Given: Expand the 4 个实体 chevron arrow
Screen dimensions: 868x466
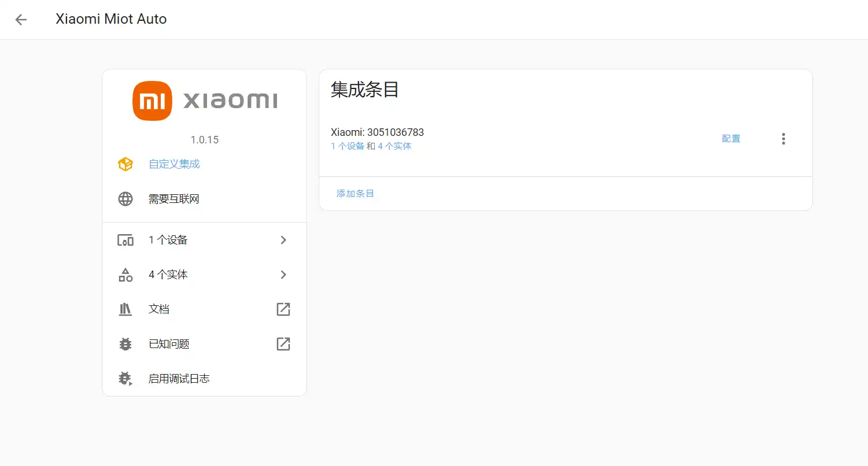Looking at the screenshot, I should [283, 275].
